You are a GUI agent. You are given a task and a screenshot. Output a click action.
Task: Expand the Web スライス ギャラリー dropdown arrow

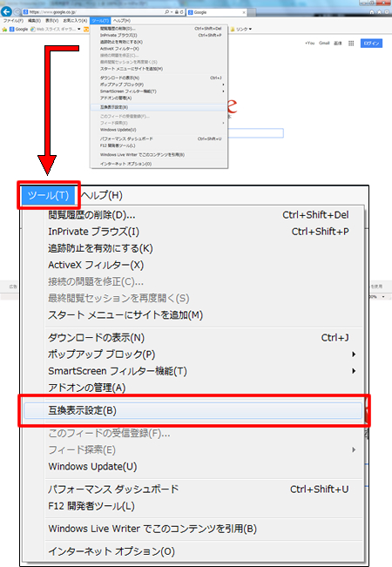click(x=78, y=30)
